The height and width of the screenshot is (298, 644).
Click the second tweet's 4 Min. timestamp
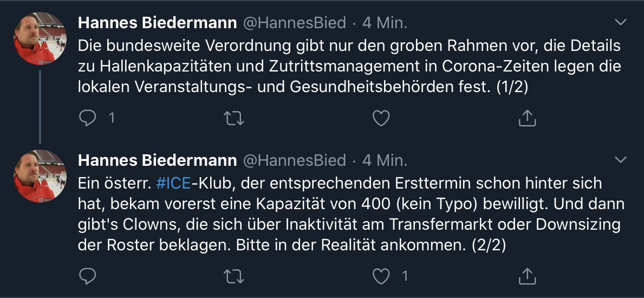tap(385, 160)
